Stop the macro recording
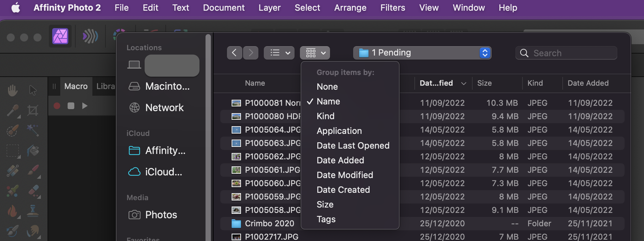 point(71,106)
